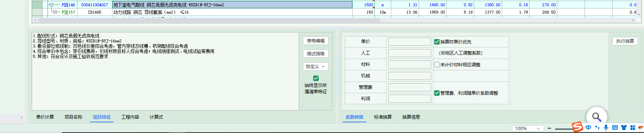644x133 pixels.
Task: Select the 系数换算 tab
Action: click(x=354, y=117)
